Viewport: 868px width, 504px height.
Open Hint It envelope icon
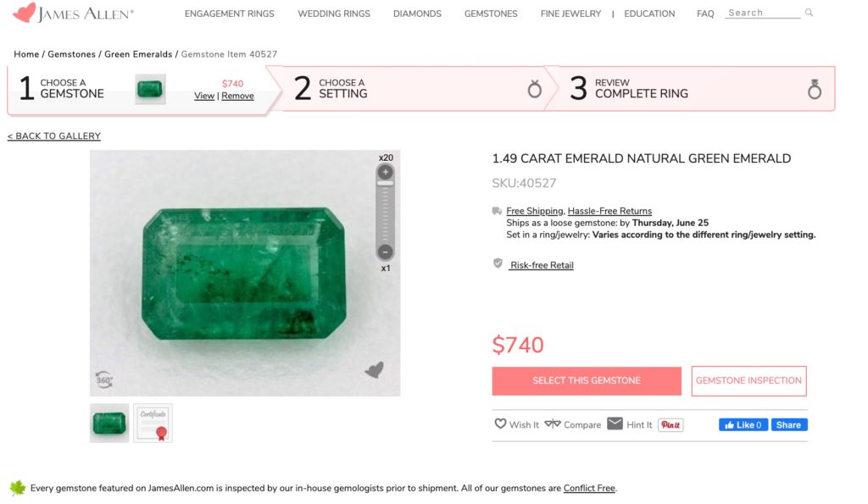click(615, 424)
